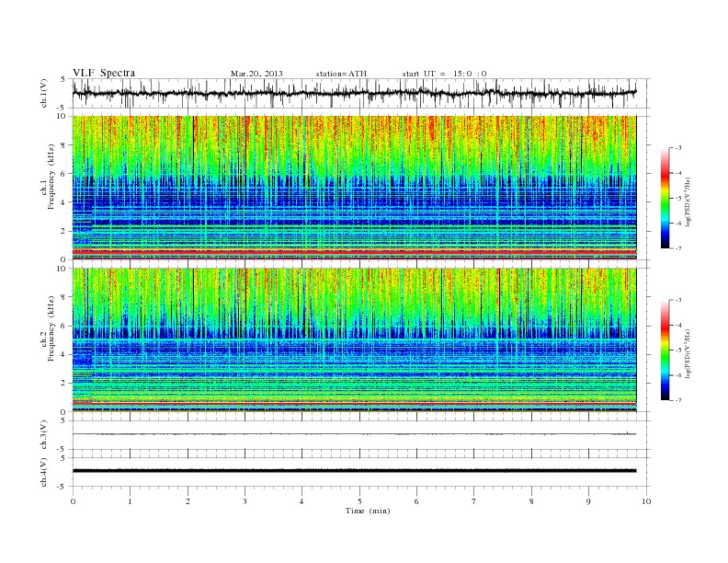728x563 pixels.
Task: Click the ch.1 spectrogram "8" kHz tick label
Action: 64,145
